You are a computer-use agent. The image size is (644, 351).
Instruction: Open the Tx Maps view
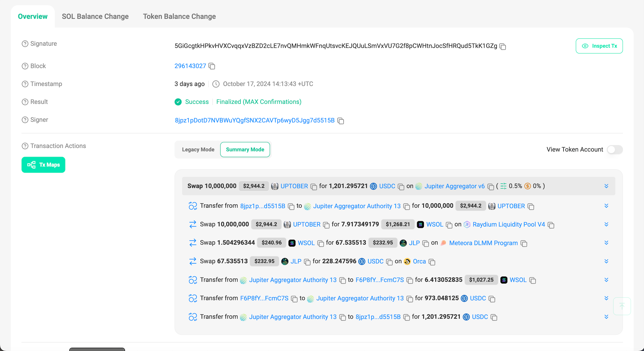[x=43, y=165]
